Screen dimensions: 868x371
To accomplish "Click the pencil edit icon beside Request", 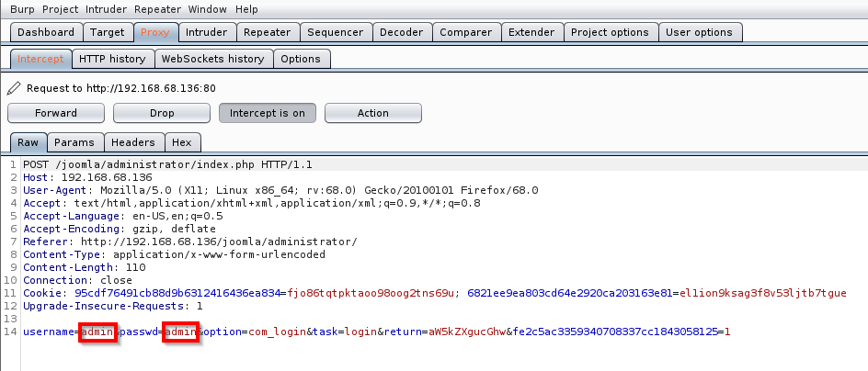I will (x=15, y=88).
